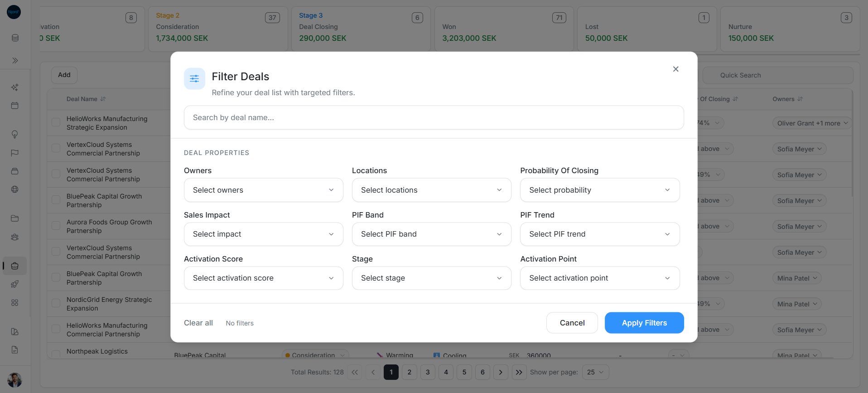Open the lightbulb insights icon in sidebar
Screen dimensions: 868x393
click(15, 134)
